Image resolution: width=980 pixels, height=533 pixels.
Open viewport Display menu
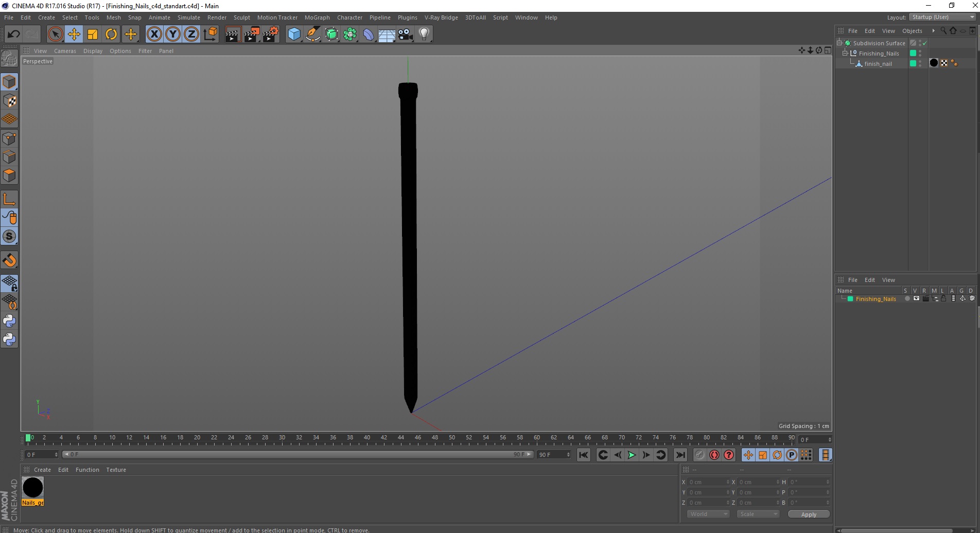tap(93, 51)
